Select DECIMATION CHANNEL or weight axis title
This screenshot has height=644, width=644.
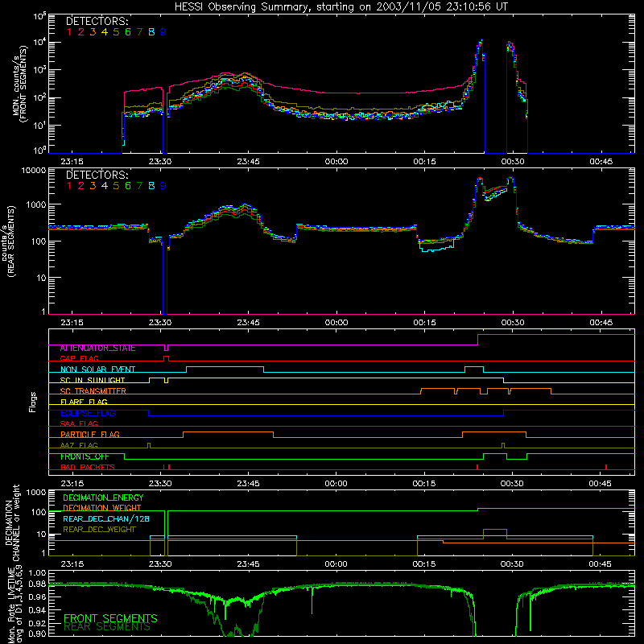click(12, 522)
